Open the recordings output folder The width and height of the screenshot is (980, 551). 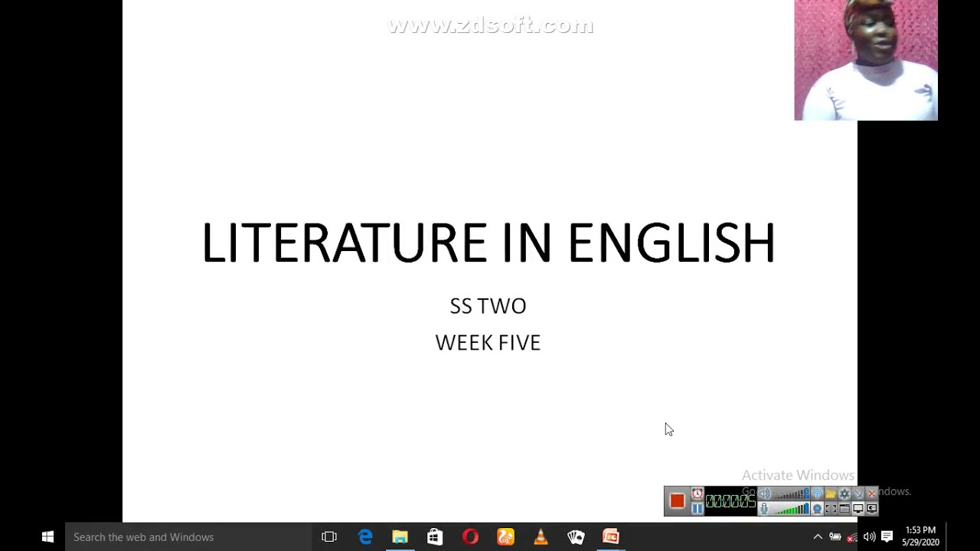831,494
